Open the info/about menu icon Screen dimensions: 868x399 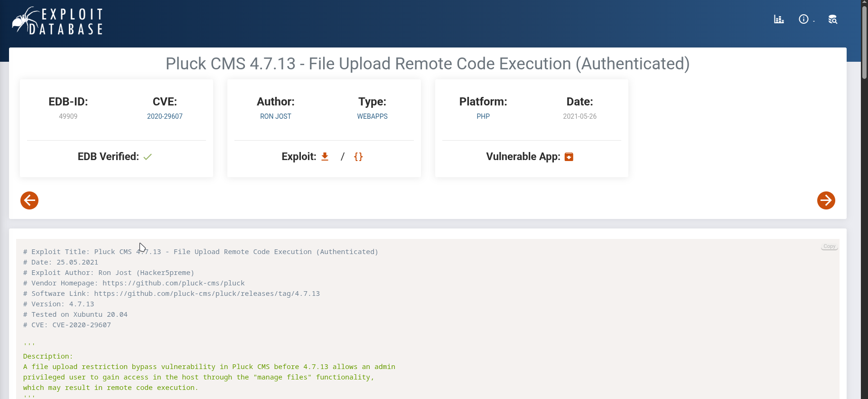coord(803,19)
